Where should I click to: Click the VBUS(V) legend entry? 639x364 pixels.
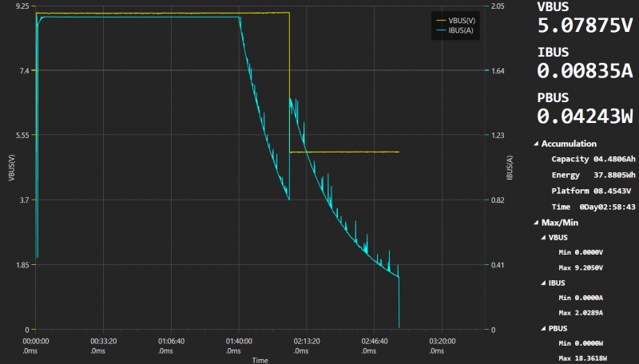(x=462, y=19)
